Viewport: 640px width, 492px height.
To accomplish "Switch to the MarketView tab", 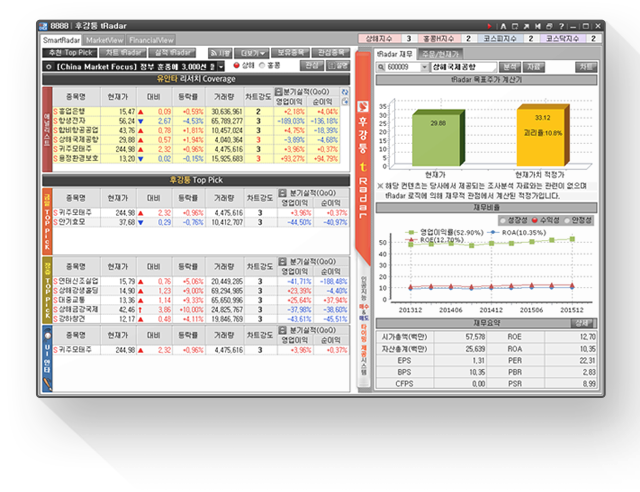I will click(104, 40).
